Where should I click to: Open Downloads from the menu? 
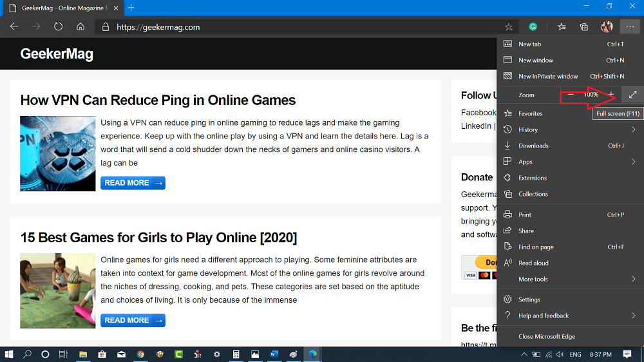[570, 146]
